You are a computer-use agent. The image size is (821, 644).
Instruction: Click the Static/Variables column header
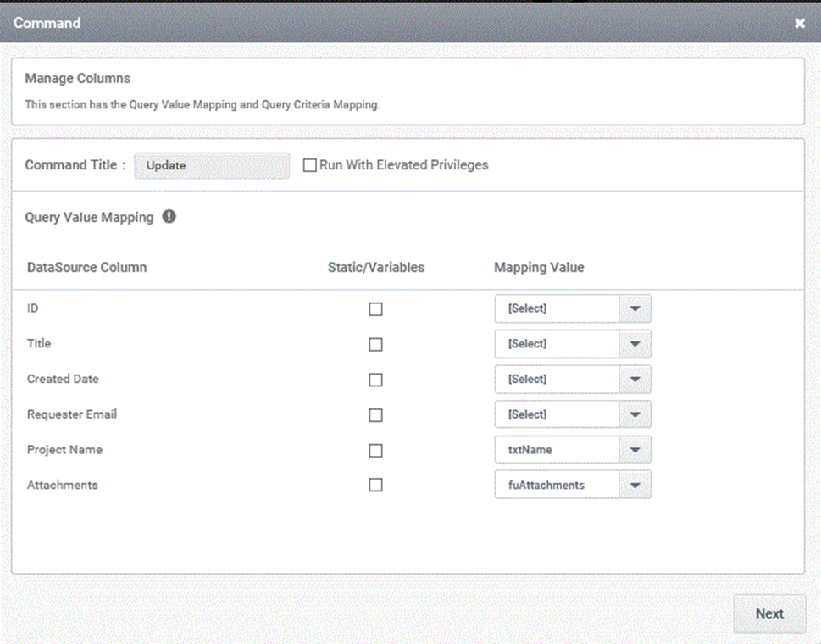pos(376,268)
